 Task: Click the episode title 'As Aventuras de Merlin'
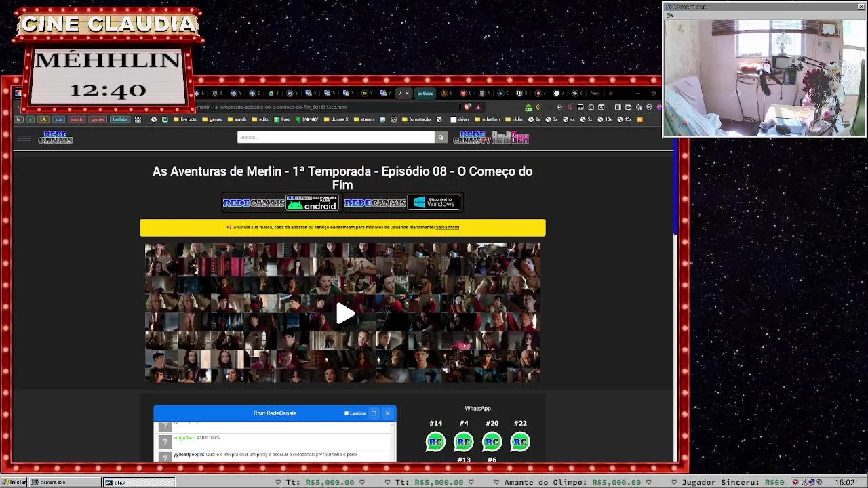(342, 178)
